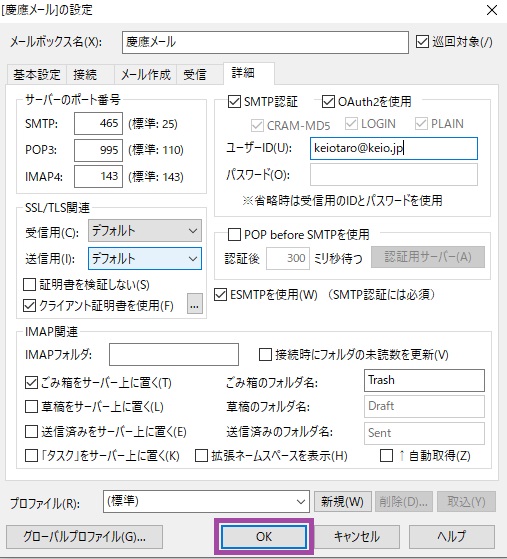The width and height of the screenshot is (507, 559).
Task: Click 新規(W) profile button
Action: [x=342, y=502]
